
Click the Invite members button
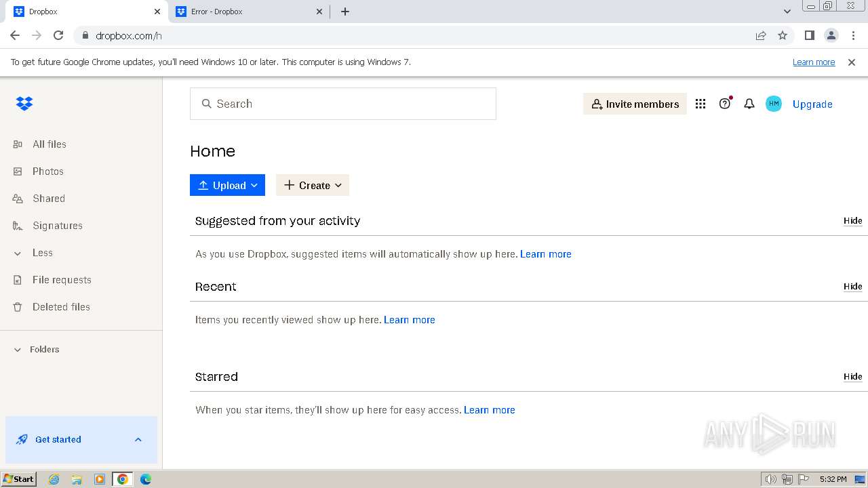click(635, 104)
